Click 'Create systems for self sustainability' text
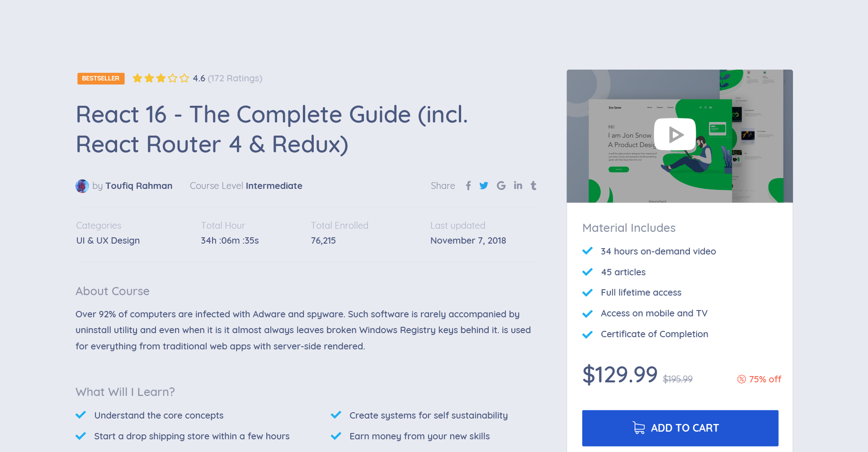868x452 pixels. 429,415
